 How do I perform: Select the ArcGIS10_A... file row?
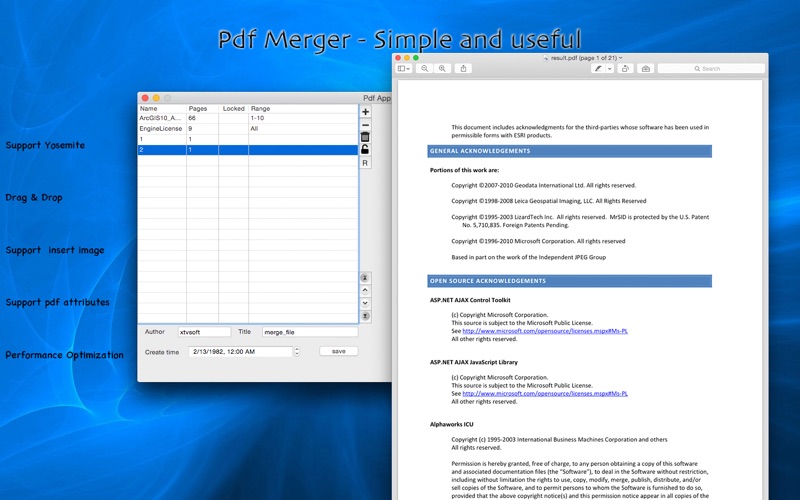[x=248, y=118]
